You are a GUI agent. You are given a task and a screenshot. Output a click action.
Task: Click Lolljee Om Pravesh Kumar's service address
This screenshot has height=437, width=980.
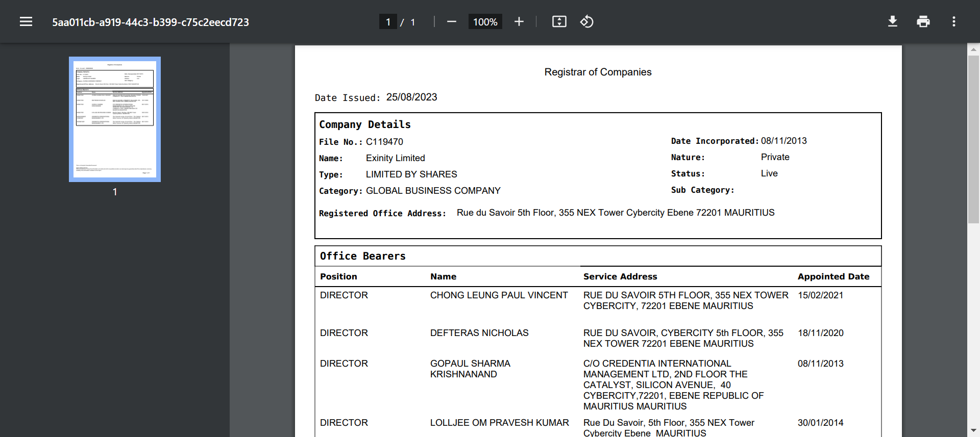[669, 427]
